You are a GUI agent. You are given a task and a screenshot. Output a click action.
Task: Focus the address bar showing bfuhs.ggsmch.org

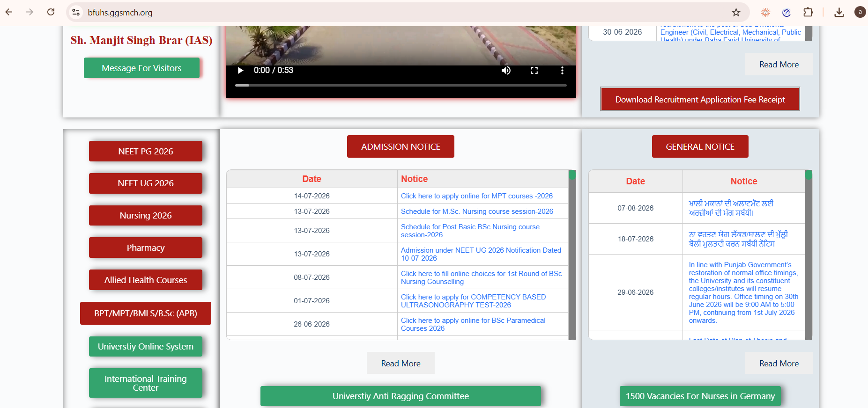coord(408,12)
